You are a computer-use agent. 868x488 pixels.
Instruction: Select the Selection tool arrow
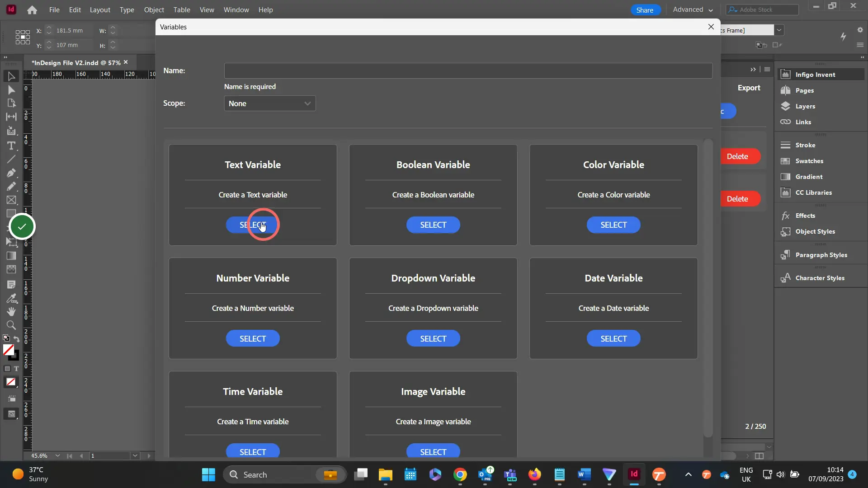click(x=11, y=76)
